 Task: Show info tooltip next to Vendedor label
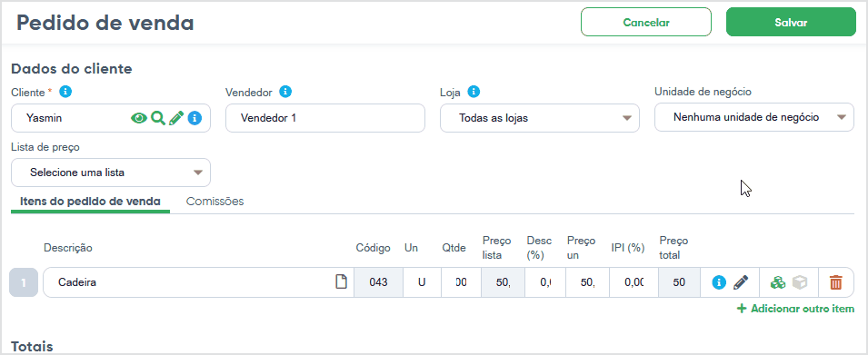pyautogui.click(x=285, y=91)
